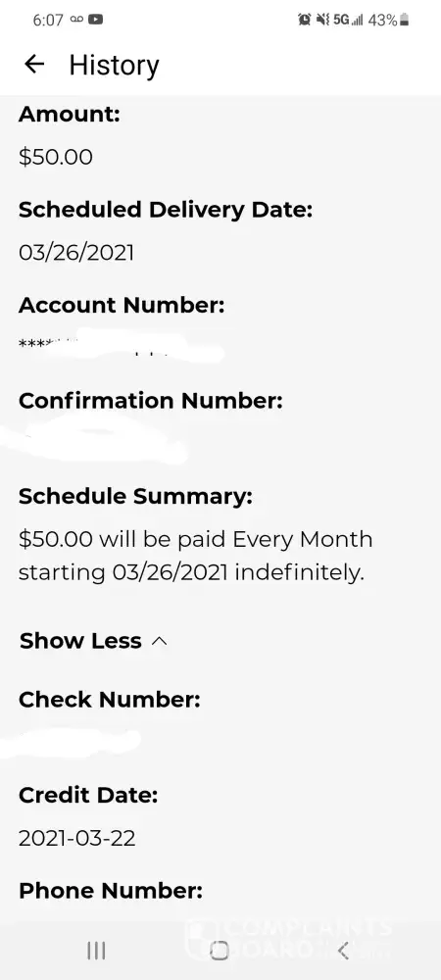Screen dimensions: 441x980
Task: Collapse details with the Show Less chevron
Action: pos(160,641)
